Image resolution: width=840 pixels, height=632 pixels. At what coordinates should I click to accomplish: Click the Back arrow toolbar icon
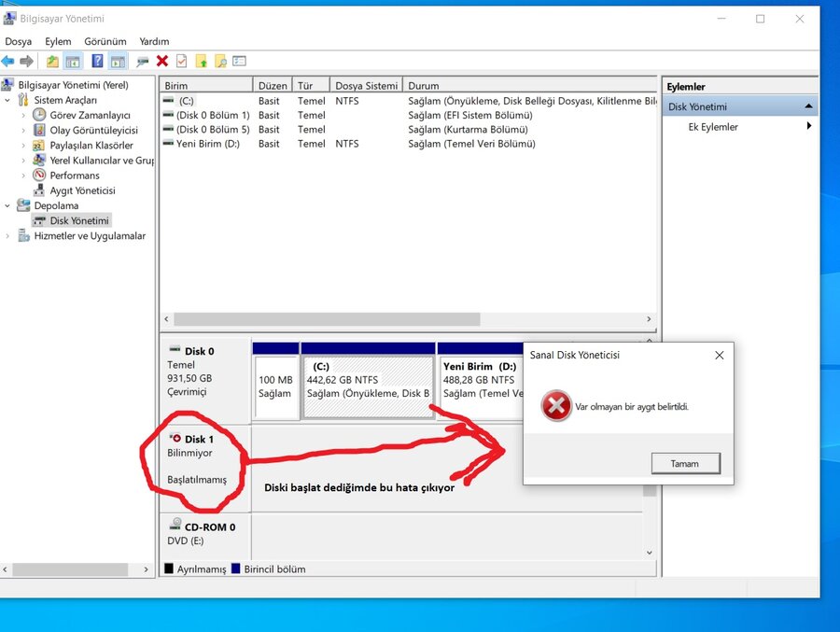coord(8,61)
